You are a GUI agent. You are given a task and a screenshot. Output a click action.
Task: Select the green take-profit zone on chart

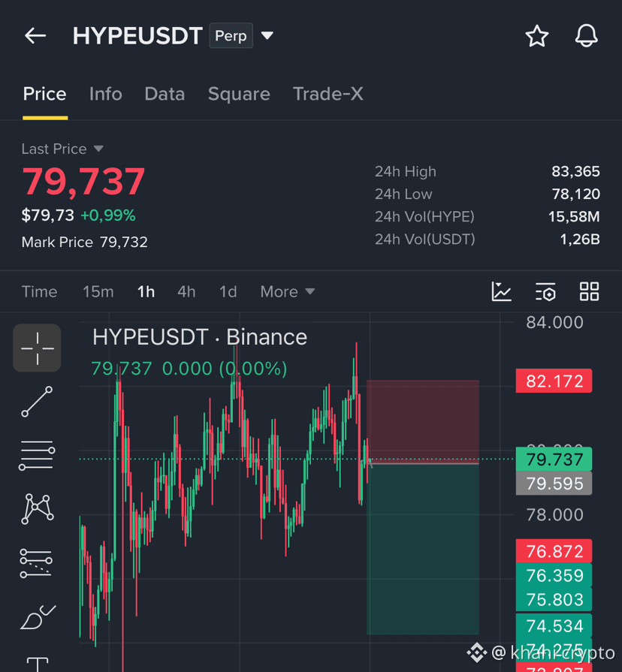tap(423, 550)
